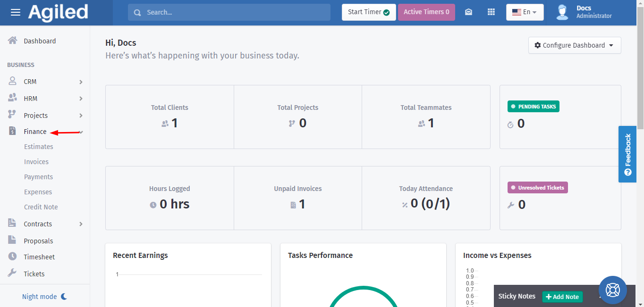Select Expenses in the Finance submenu
The height and width of the screenshot is (307, 644).
(38, 192)
